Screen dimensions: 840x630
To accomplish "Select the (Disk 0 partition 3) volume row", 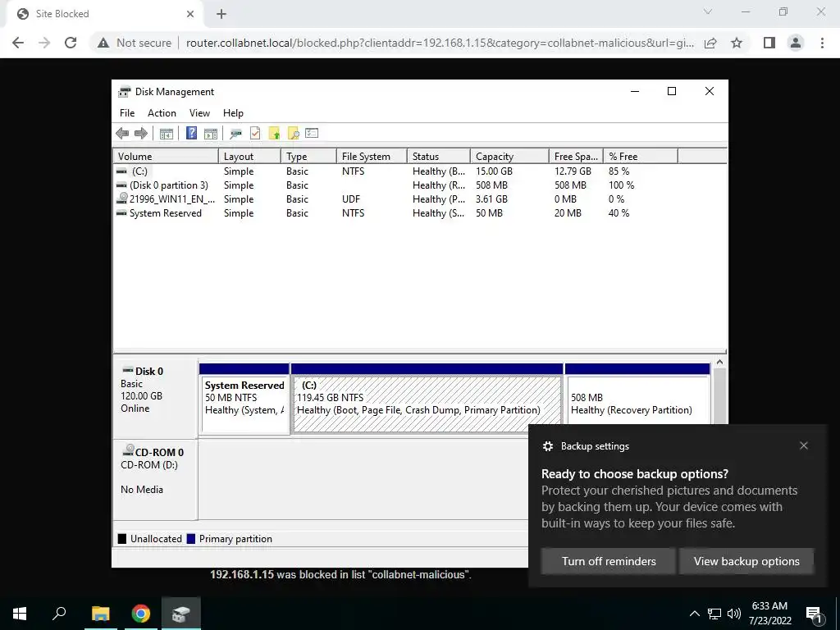I will (x=395, y=185).
